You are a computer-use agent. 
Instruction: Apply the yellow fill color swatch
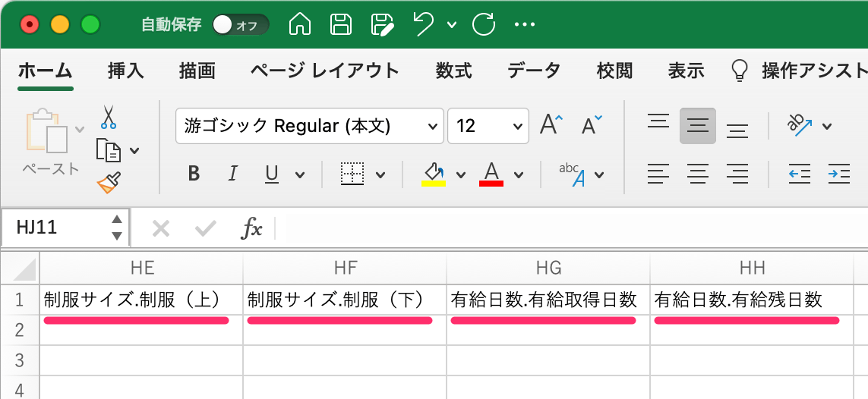pyautogui.click(x=434, y=174)
